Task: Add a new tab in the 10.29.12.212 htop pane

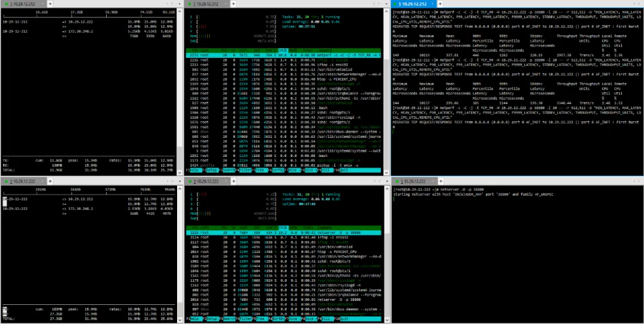Action: coord(233,4)
